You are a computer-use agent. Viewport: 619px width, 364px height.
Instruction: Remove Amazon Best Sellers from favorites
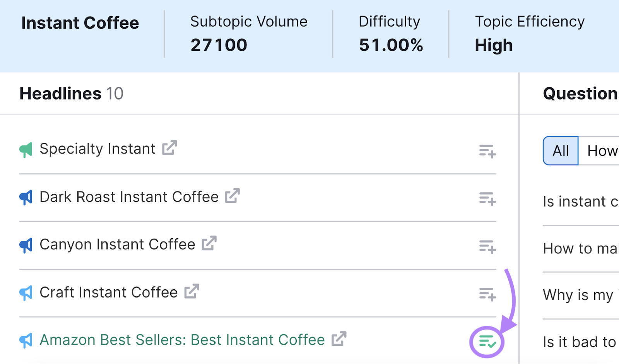[x=487, y=342]
